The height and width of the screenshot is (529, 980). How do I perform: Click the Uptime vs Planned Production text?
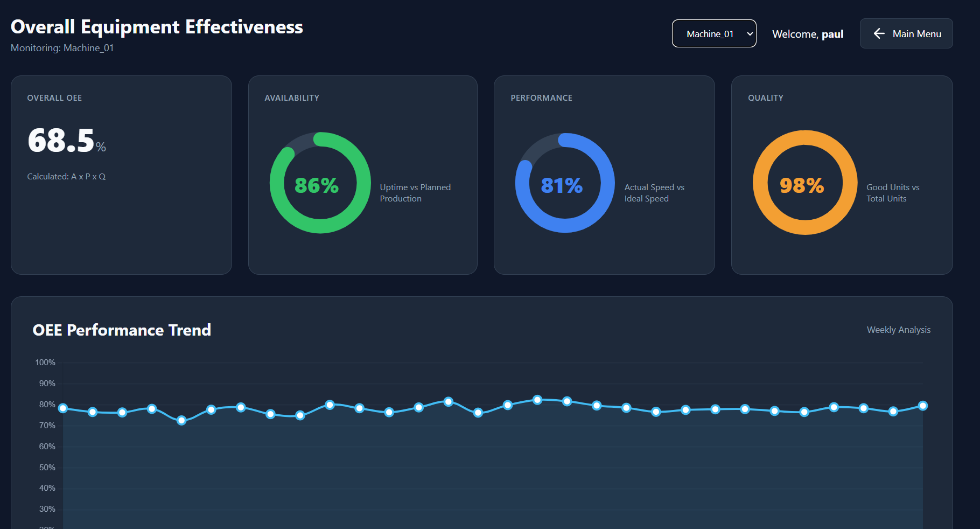415,193
